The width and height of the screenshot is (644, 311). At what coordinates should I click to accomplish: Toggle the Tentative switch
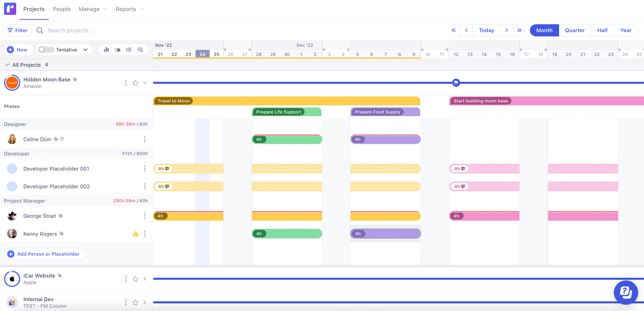[x=46, y=49]
